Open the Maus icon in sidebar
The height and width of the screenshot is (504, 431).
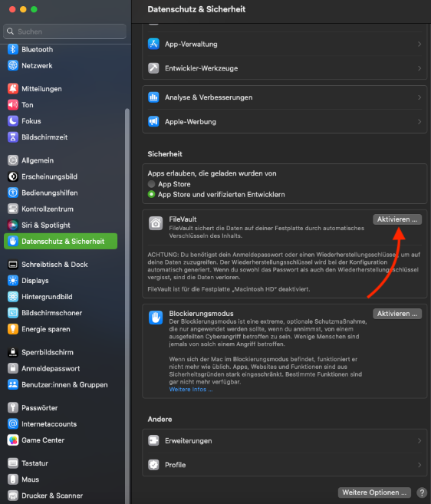click(x=13, y=479)
